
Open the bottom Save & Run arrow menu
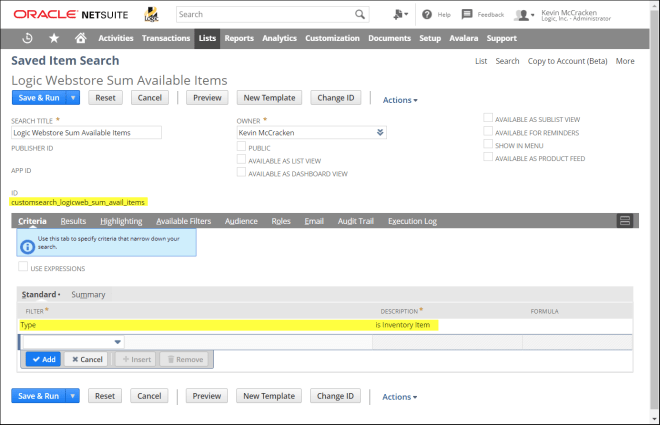72,396
